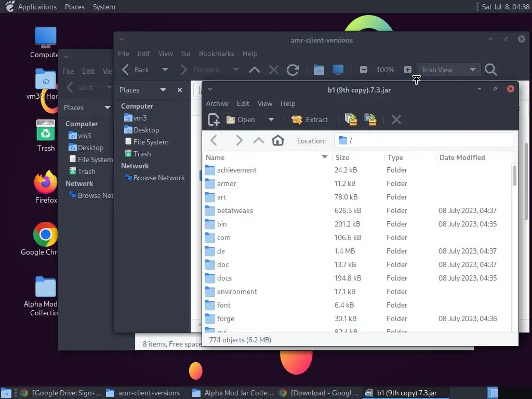
Task: Select Trash in the rear file window sidebar
Action: coord(82,171)
